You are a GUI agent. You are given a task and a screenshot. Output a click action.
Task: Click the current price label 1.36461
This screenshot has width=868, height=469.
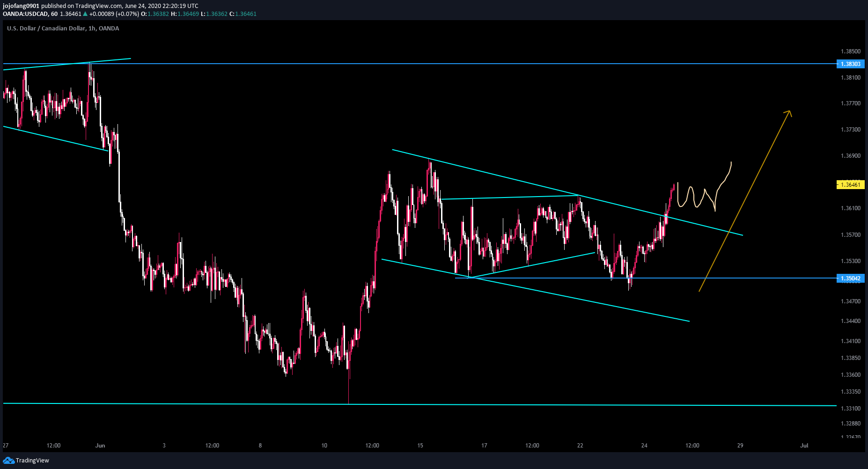[850, 185]
